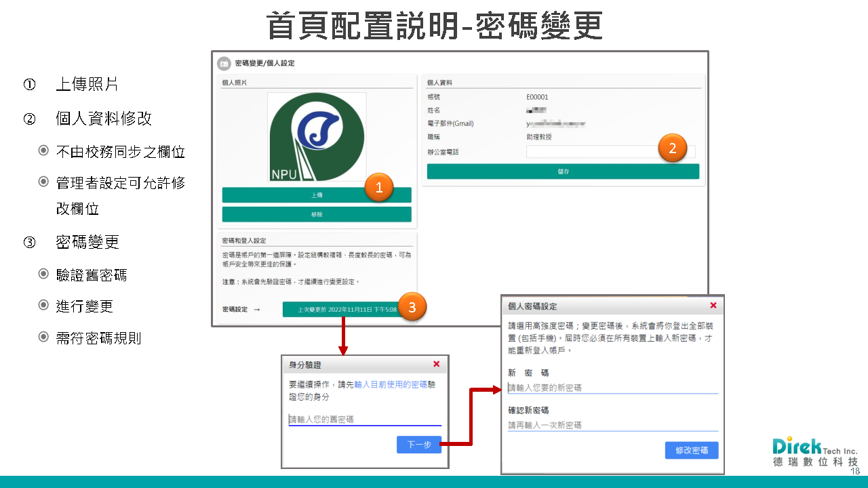
Task: Click the 移除 remove photo button
Action: [x=316, y=214]
